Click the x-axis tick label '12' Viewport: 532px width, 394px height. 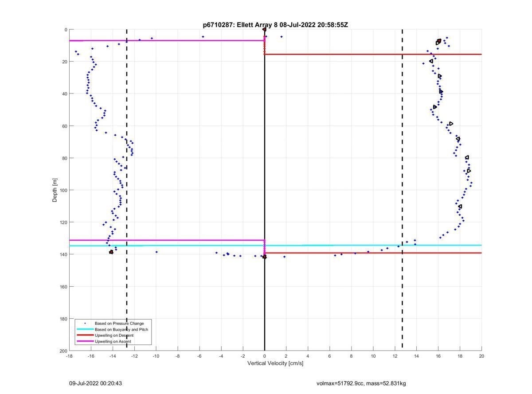coord(395,356)
